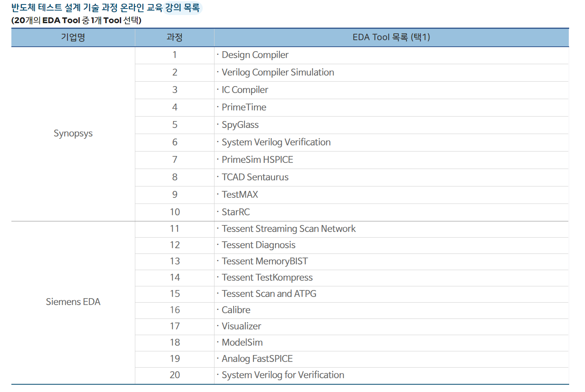585x392 pixels.
Task: Click the 'Tessent Scan and ATPG' entry
Action: tap(269, 294)
